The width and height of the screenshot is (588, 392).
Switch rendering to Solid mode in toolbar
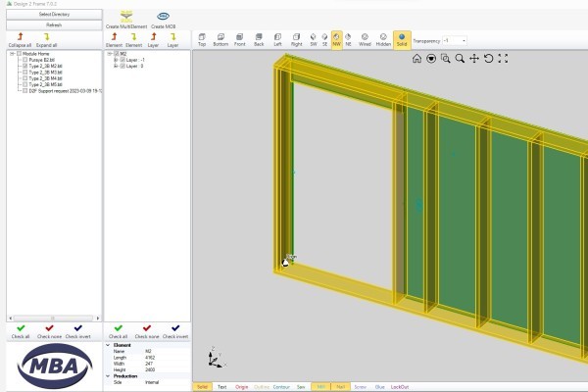402,40
